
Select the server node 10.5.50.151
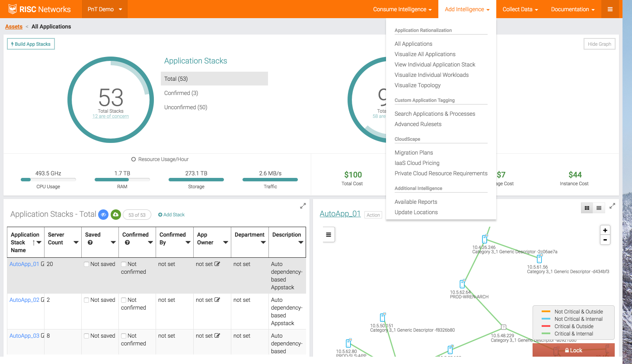pyautogui.click(x=383, y=317)
